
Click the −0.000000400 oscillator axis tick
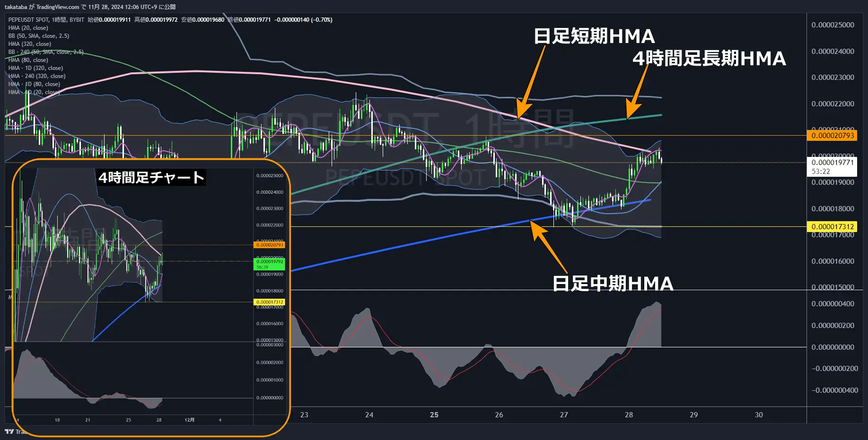(835, 390)
